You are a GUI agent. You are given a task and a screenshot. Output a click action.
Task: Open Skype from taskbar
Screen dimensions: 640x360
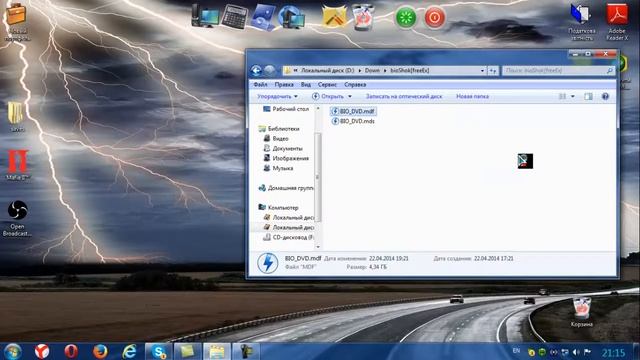click(x=158, y=351)
